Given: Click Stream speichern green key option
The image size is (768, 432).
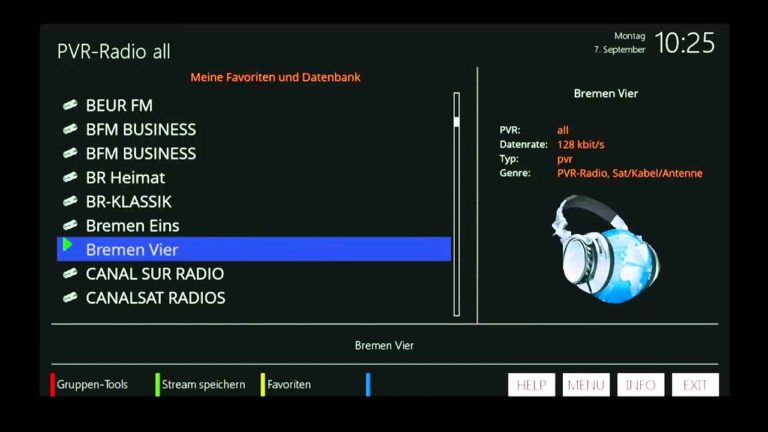Looking at the screenshot, I should tap(203, 385).
